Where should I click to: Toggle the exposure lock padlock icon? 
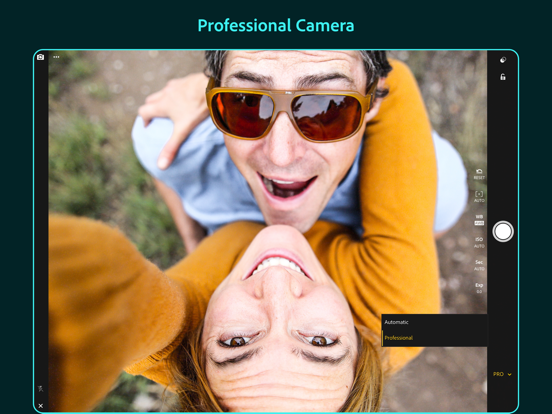pyautogui.click(x=503, y=77)
